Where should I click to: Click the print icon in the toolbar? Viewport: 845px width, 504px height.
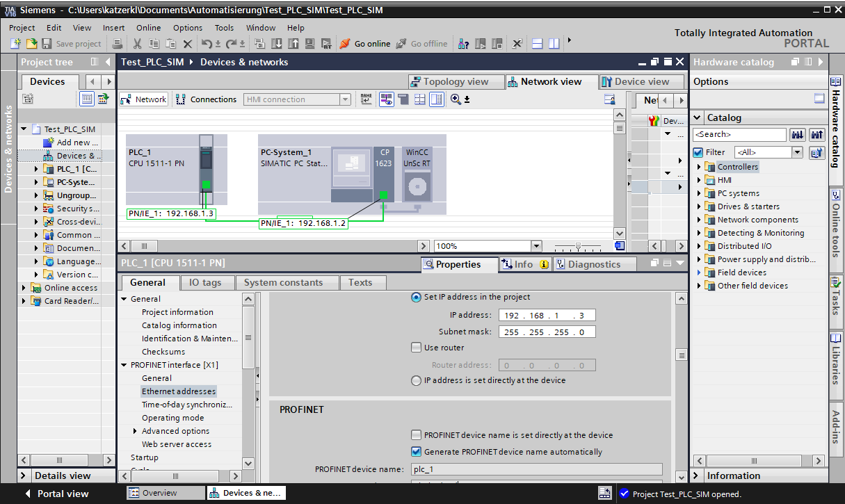point(118,44)
